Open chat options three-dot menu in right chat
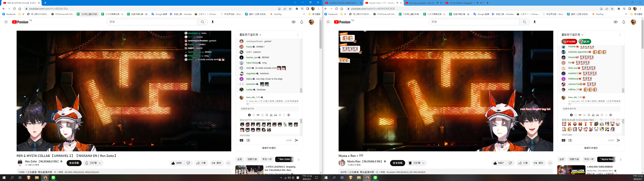The height and width of the screenshot is (181, 644). coord(620,35)
